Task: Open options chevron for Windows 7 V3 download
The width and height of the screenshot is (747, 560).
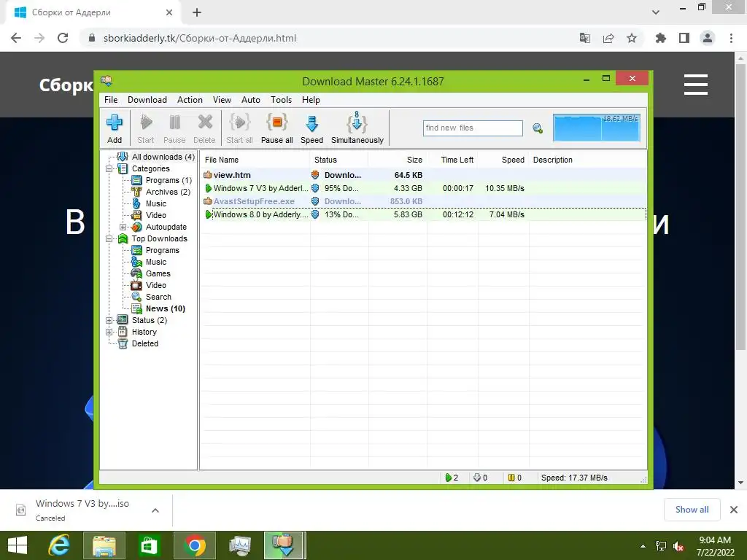Action: click(x=155, y=510)
